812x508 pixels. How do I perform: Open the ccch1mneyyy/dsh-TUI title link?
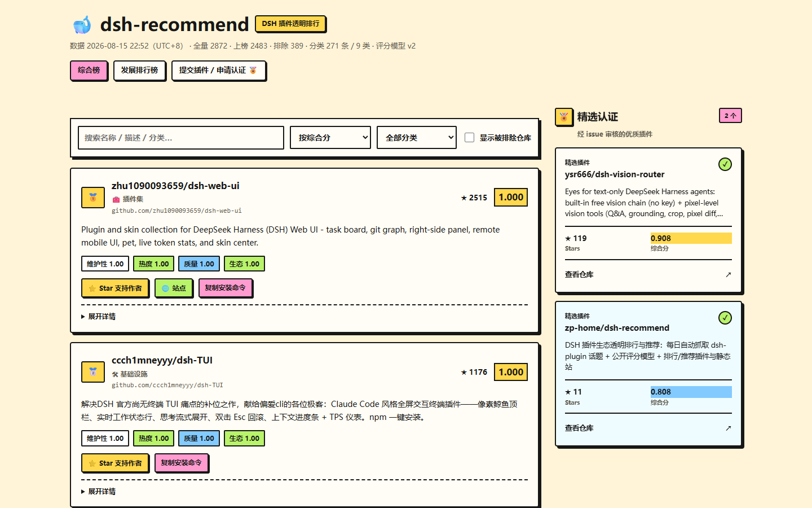[162, 360]
